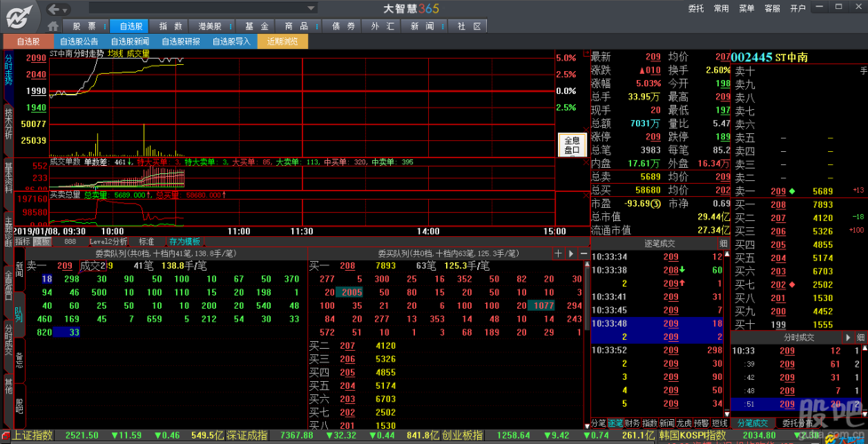
Task: Open the 新闻 main tab
Action: point(422,26)
